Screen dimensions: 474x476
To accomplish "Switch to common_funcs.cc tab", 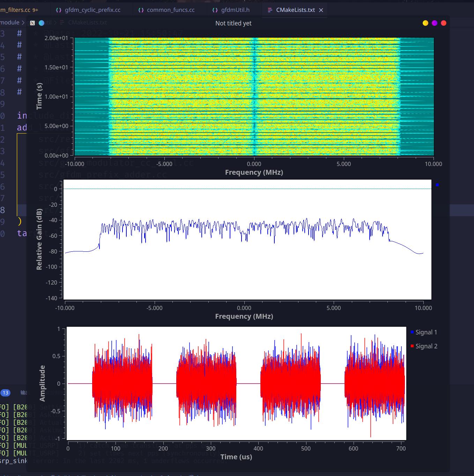I will [170, 10].
